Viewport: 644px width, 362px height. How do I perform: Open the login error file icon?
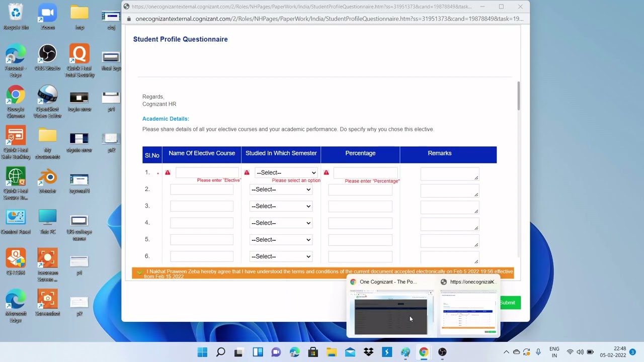79,102
